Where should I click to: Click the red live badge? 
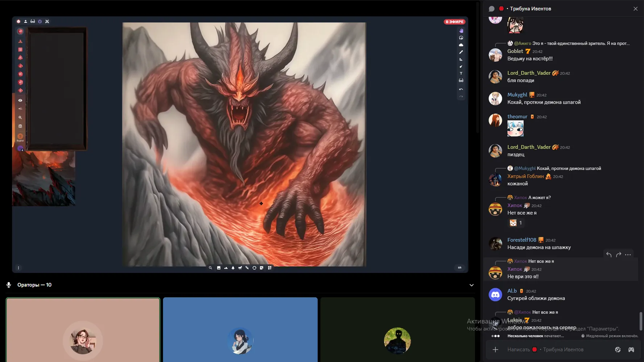[454, 22]
